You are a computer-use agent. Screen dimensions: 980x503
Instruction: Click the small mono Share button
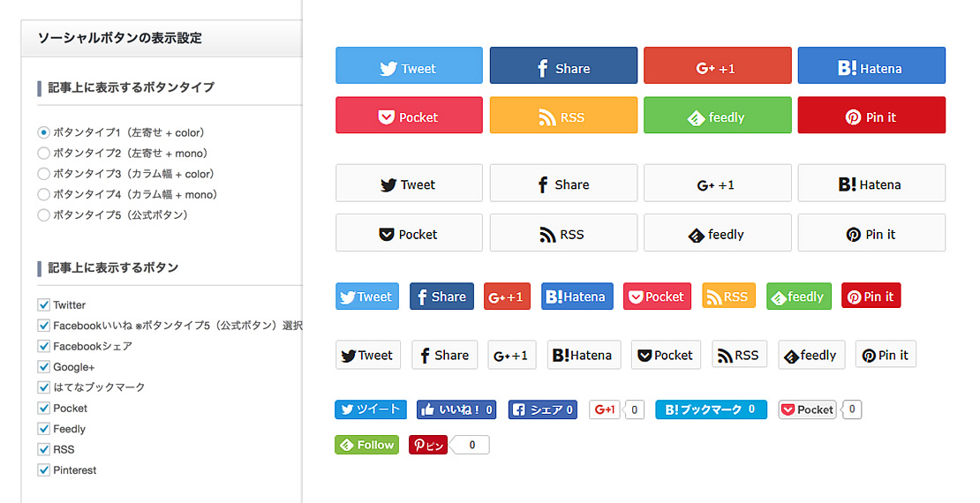pyautogui.click(x=445, y=355)
